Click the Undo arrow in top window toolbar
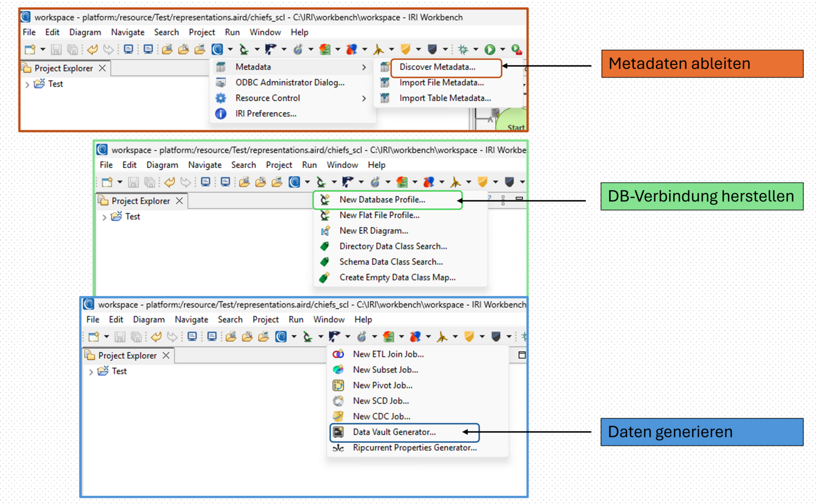This screenshot has width=817, height=504. (x=92, y=49)
